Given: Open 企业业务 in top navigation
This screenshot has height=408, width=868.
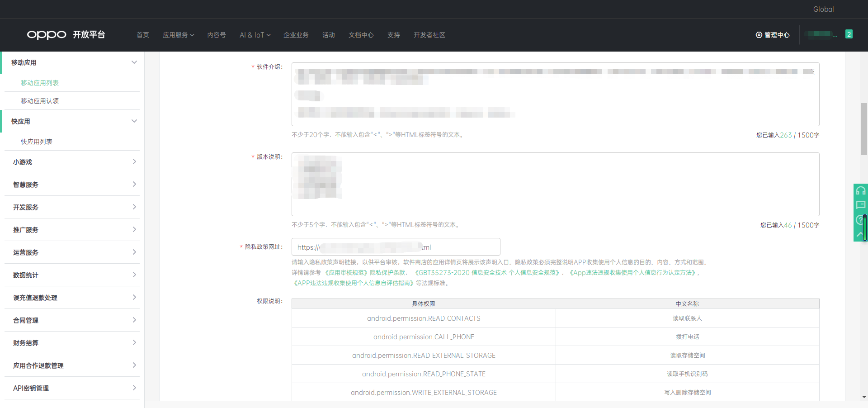Looking at the screenshot, I should (x=296, y=35).
